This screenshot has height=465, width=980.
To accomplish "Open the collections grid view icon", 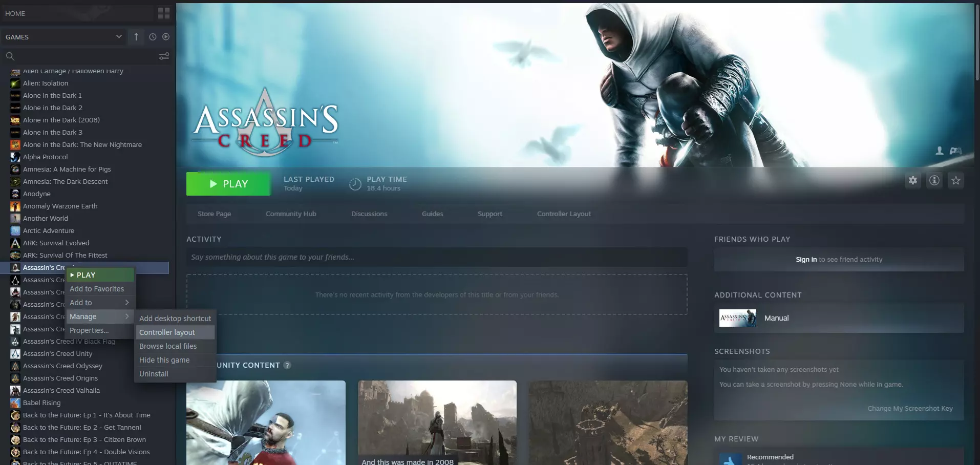I will [x=164, y=13].
